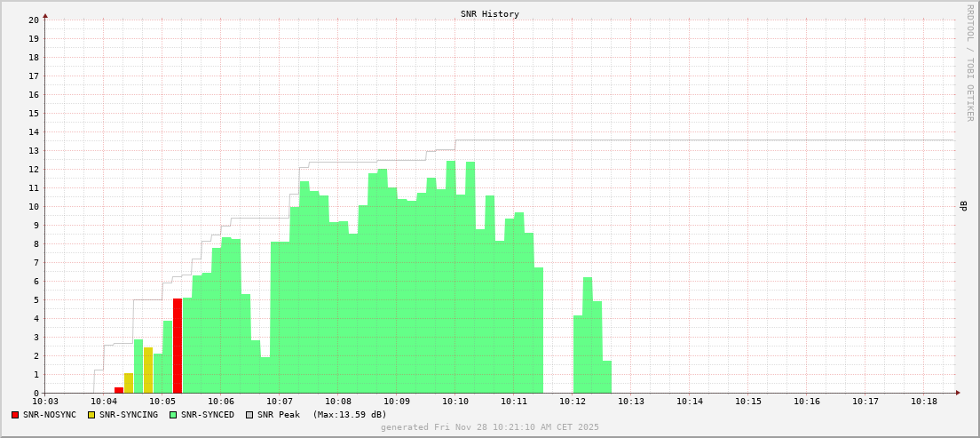Click the green SNR-SYNCED legend swatch
Image resolution: width=980 pixels, height=438 pixels.
click(173, 415)
